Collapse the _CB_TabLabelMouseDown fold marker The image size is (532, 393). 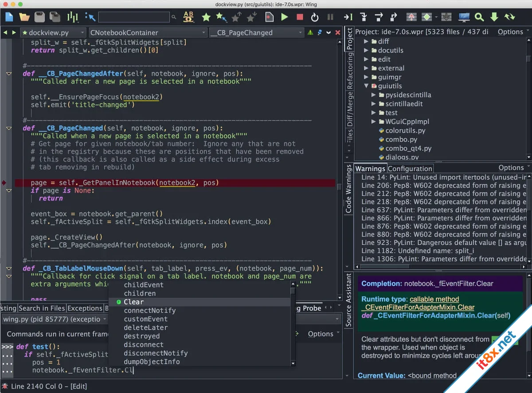(8, 268)
